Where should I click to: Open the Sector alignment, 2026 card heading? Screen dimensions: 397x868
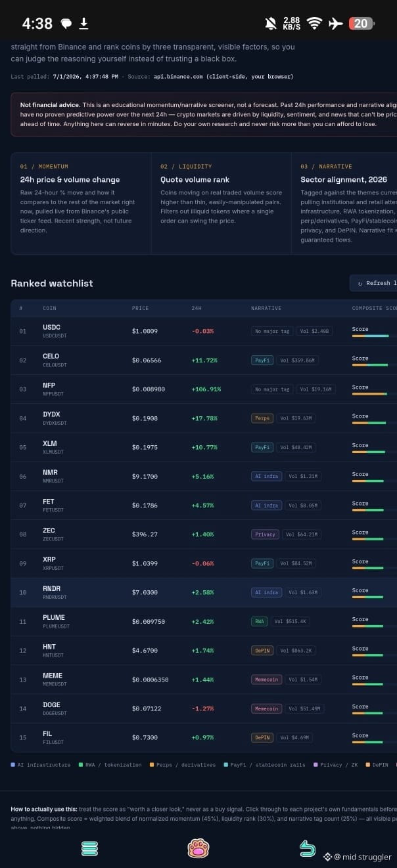[344, 179]
